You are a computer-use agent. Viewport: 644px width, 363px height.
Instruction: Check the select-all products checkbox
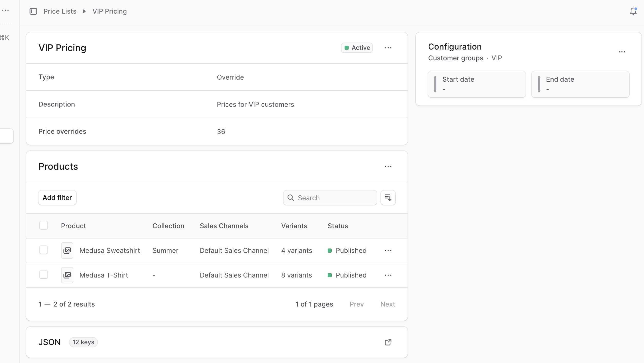[x=44, y=225]
